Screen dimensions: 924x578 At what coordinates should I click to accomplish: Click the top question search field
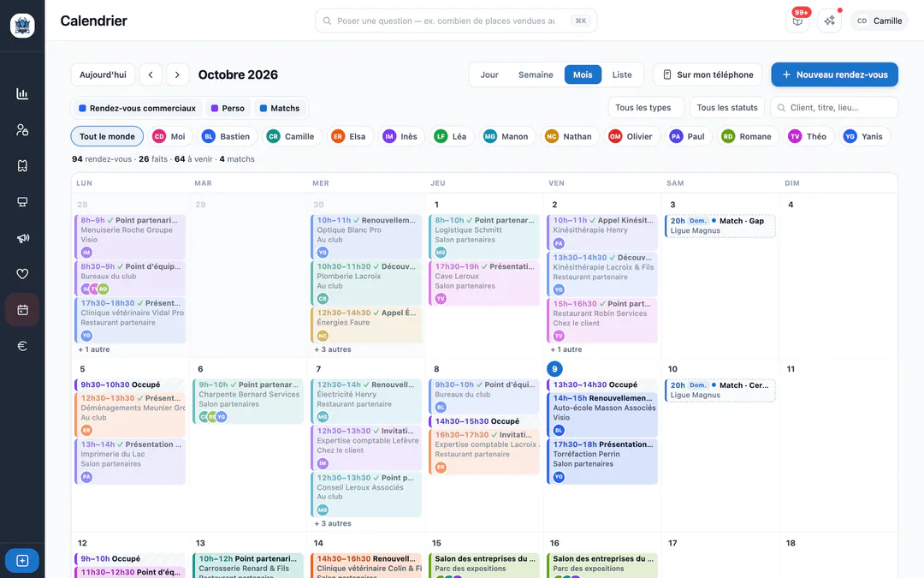tap(455, 21)
